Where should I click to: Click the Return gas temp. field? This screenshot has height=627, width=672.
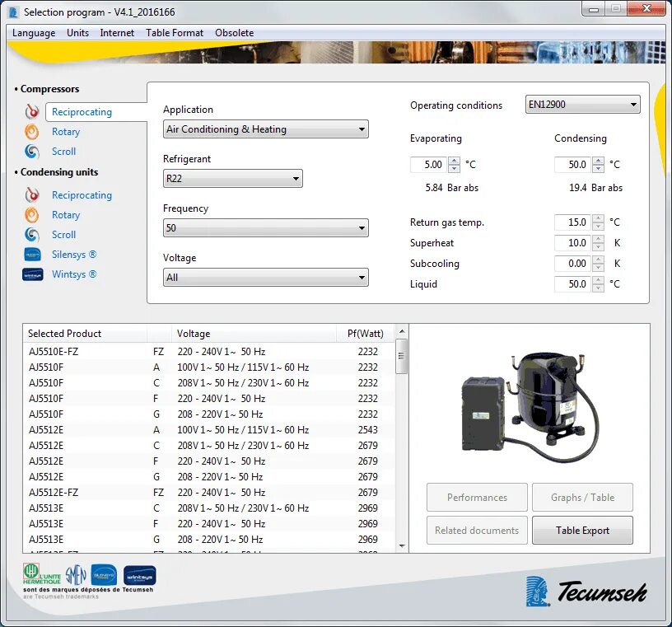pyautogui.click(x=573, y=222)
